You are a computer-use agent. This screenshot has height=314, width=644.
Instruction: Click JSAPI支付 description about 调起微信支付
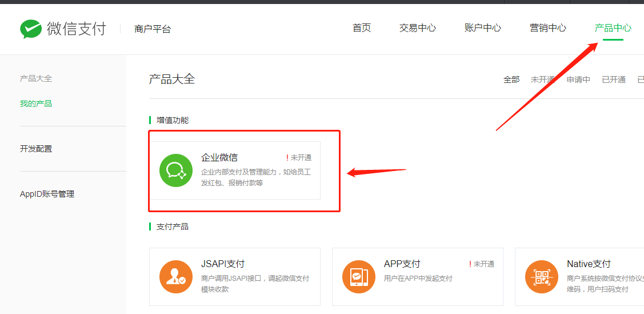(255, 284)
